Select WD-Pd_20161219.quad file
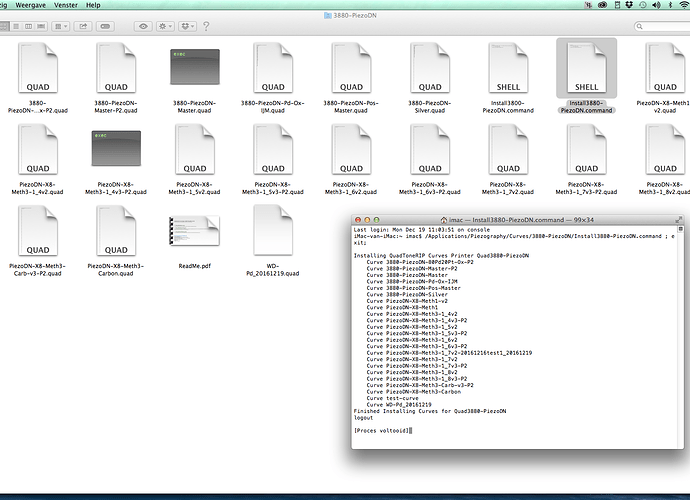Screen dimensions: 690x500 (273, 233)
